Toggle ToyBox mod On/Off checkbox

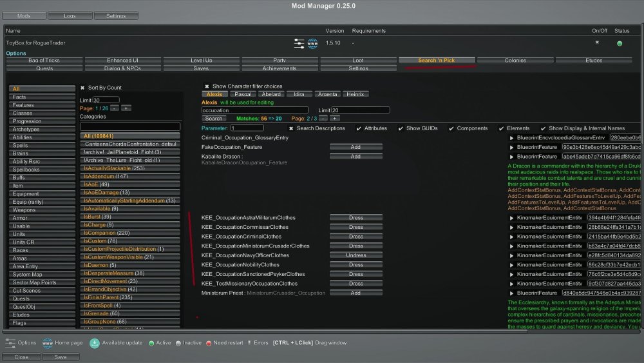597,43
